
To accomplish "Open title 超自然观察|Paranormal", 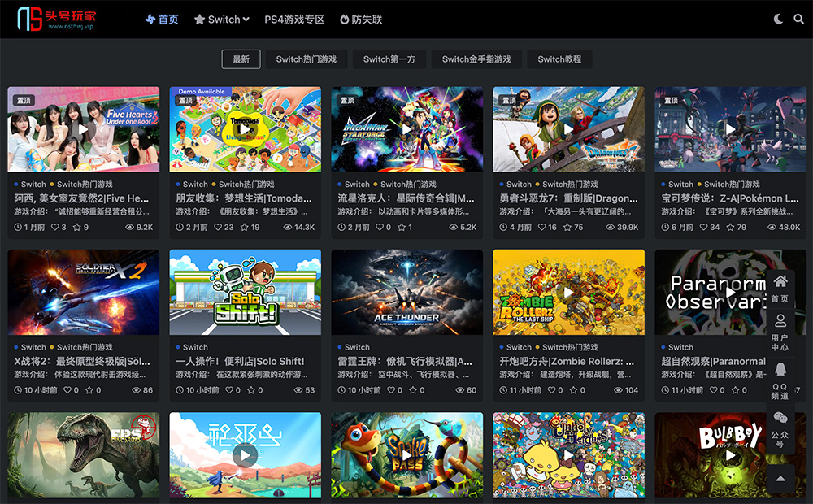I will (x=714, y=362).
